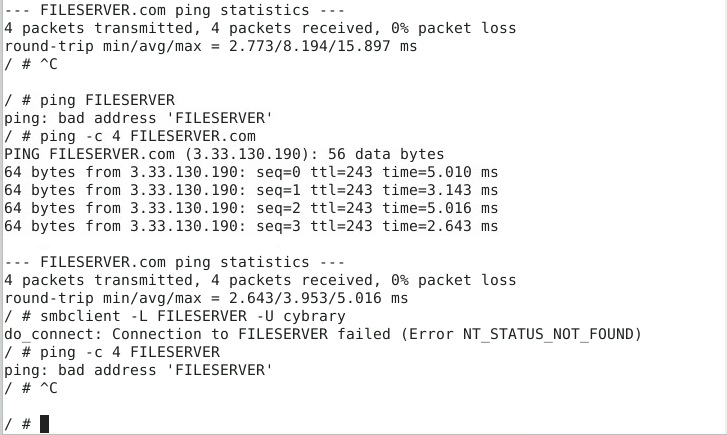Click the ping reply line with seq=0
Image resolution: width=727 pixels, height=435 pixels.
pos(250,172)
